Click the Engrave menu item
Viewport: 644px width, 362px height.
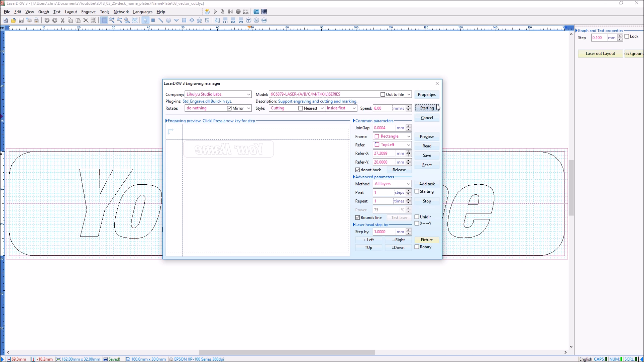coord(88,11)
